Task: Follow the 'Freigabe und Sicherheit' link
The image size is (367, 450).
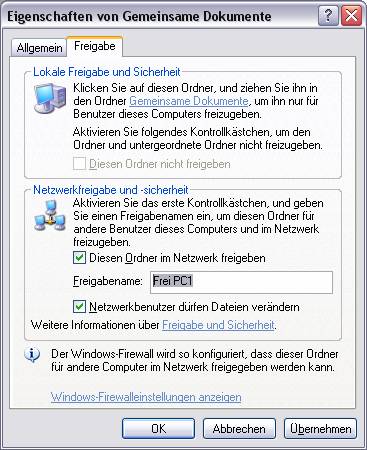Action: (x=219, y=325)
